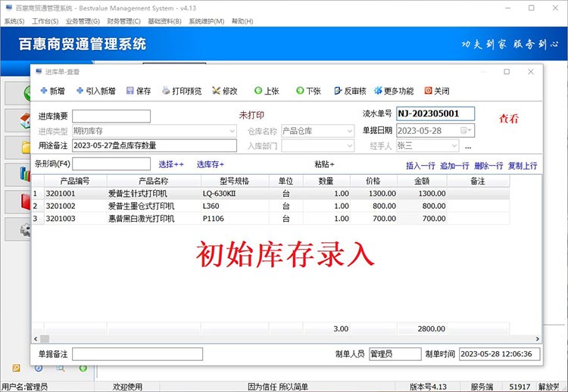This screenshot has width=568, height=392.
Task: Click the 型号规格 column header
Action: [235, 181]
